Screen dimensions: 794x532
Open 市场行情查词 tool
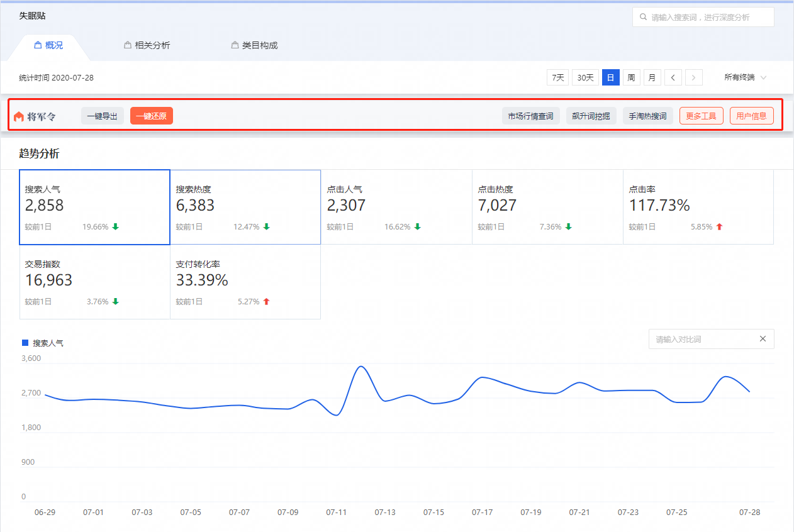[531, 116]
